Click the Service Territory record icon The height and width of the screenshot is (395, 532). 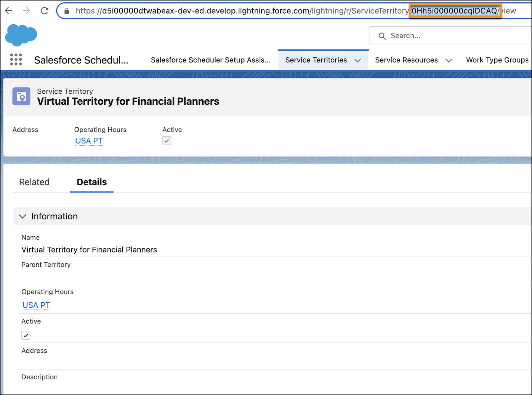pos(21,96)
